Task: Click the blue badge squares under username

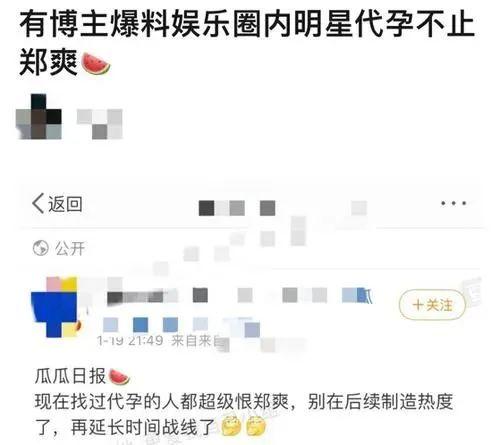Action: [182, 326]
